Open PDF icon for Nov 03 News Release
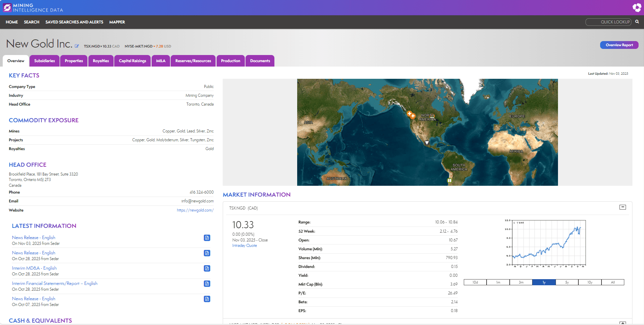644x325 pixels. pyautogui.click(x=207, y=238)
